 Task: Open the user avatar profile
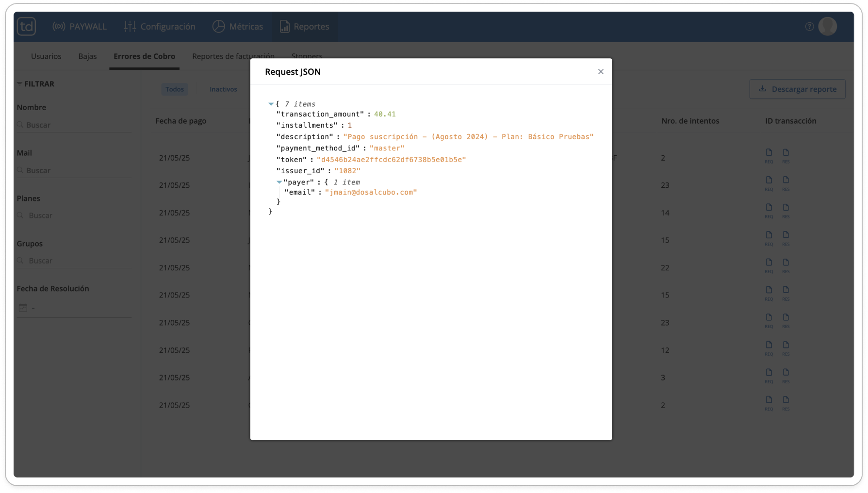coord(827,26)
